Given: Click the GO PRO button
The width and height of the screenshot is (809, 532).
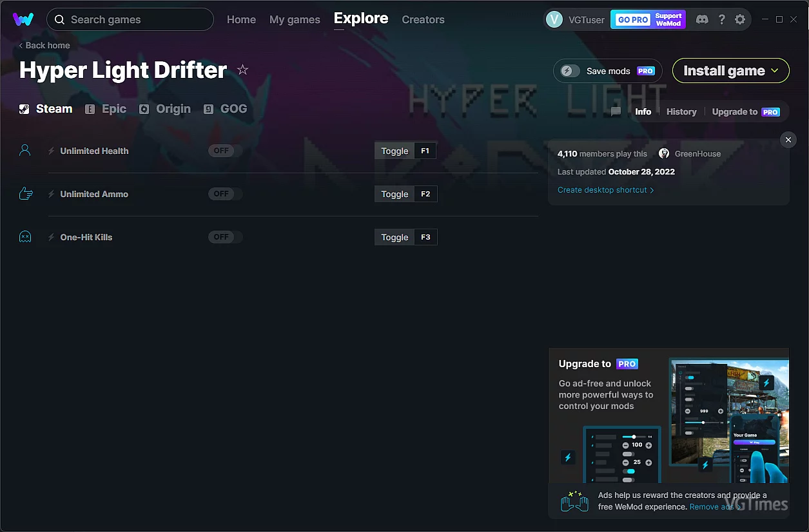Looking at the screenshot, I should pos(633,19).
